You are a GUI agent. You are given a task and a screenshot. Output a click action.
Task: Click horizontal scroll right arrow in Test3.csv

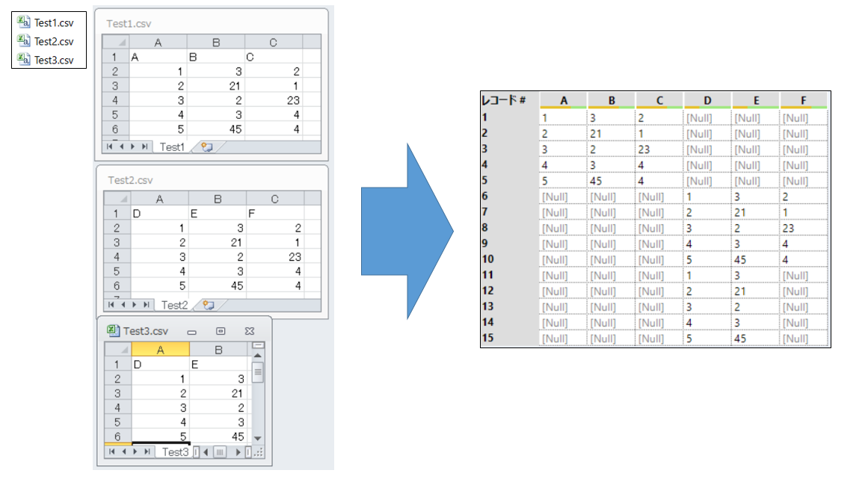point(238,452)
